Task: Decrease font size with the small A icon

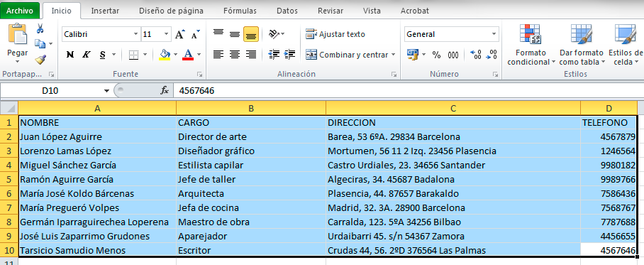Action: click(x=196, y=35)
